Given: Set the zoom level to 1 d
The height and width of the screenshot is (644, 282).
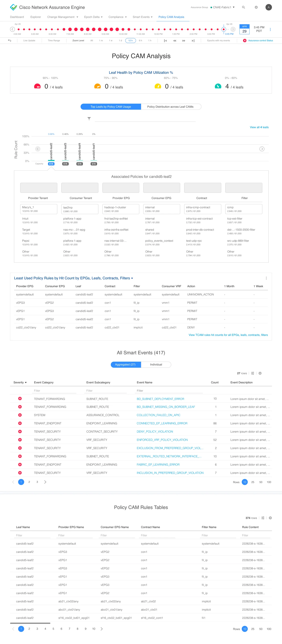Looking at the screenshot, I should pos(120,40).
